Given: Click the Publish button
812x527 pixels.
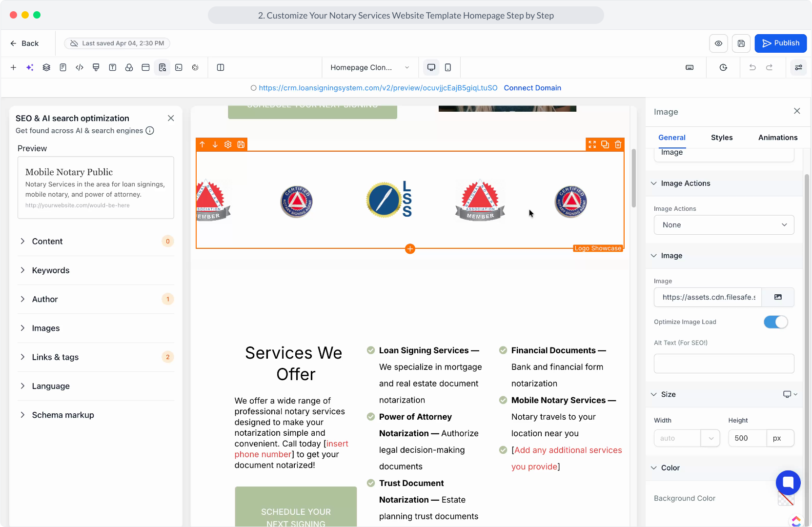Looking at the screenshot, I should pos(781,43).
